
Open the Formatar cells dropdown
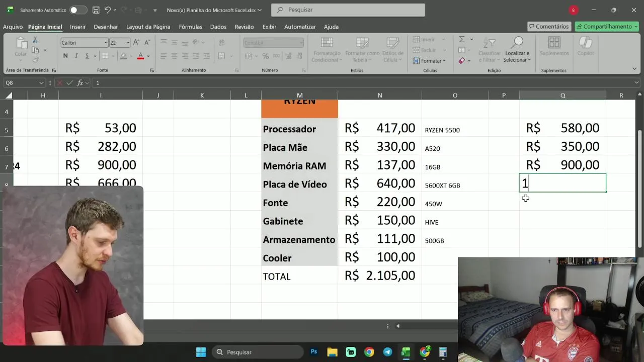tap(429, 61)
